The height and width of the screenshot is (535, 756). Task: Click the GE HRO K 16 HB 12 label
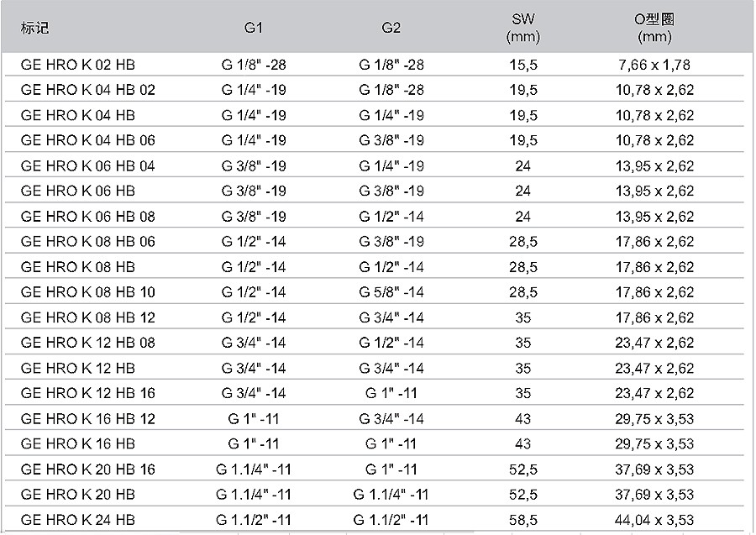point(87,418)
